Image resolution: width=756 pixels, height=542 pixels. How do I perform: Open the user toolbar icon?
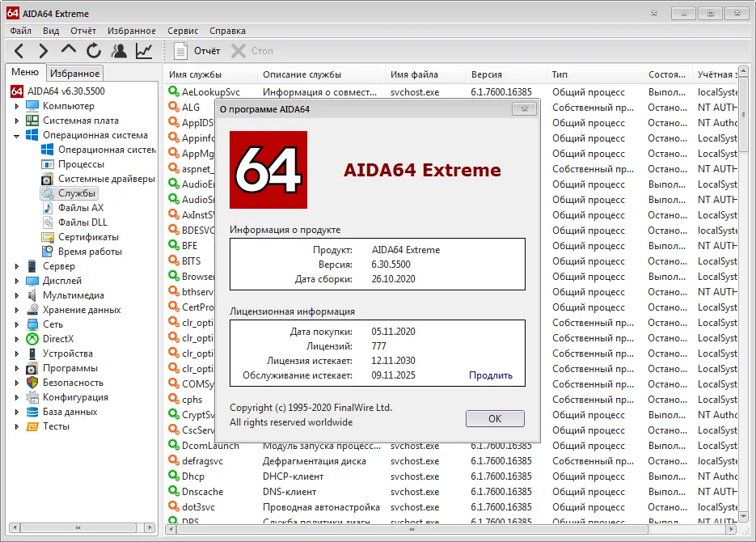(119, 51)
